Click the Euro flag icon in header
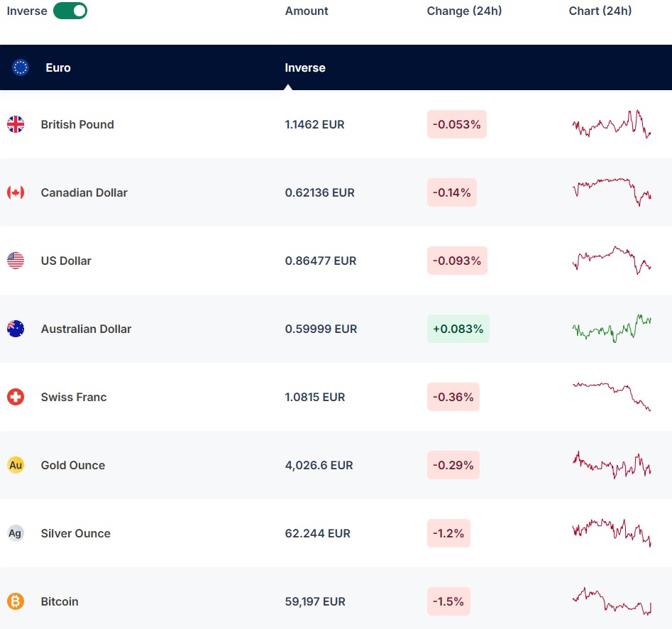The width and height of the screenshot is (672, 629). click(21, 67)
